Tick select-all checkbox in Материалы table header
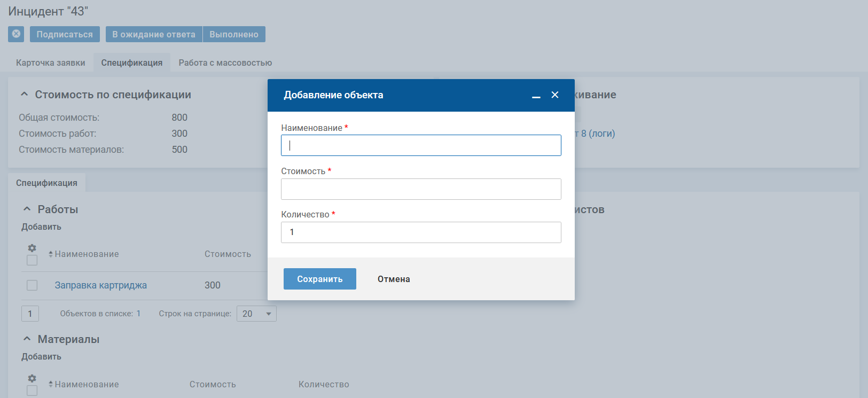 (x=32, y=391)
